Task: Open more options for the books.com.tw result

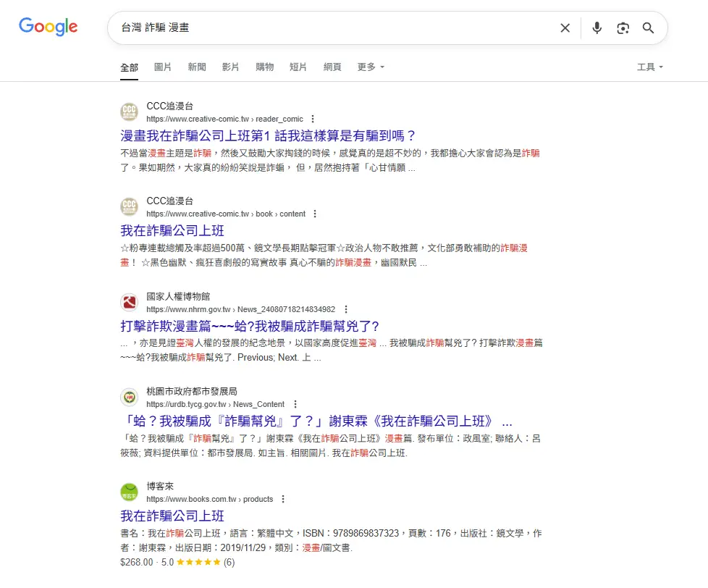Action: (x=283, y=499)
